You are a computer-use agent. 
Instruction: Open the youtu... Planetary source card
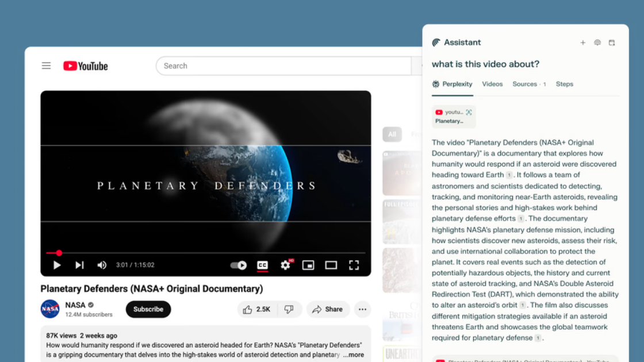point(454,117)
